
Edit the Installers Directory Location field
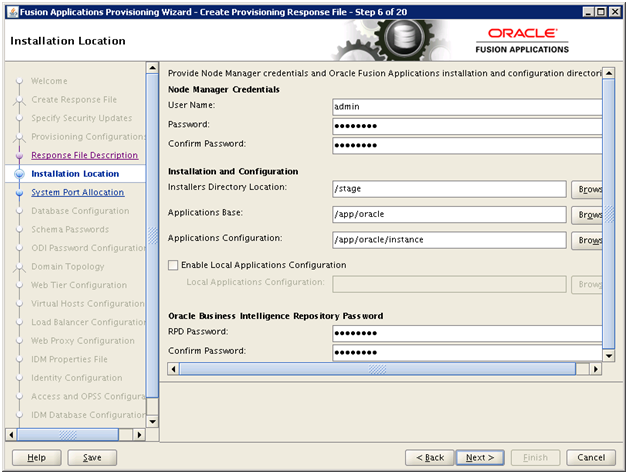tap(449, 189)
